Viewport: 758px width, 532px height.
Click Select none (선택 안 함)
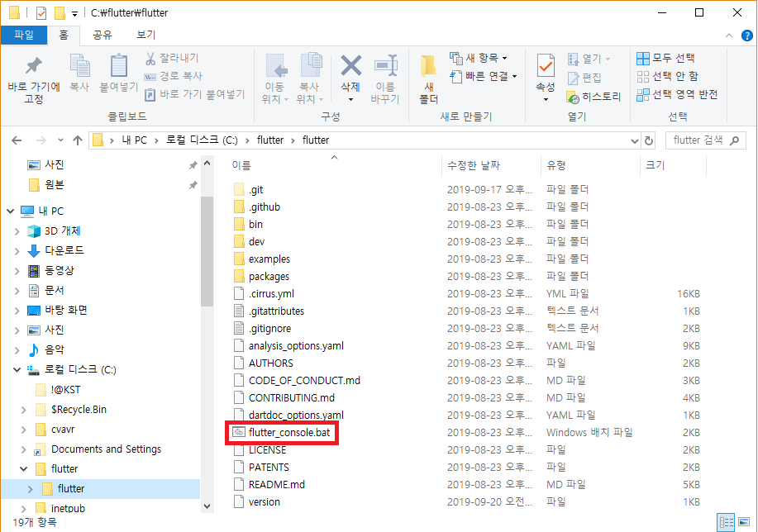click(667, 76)
